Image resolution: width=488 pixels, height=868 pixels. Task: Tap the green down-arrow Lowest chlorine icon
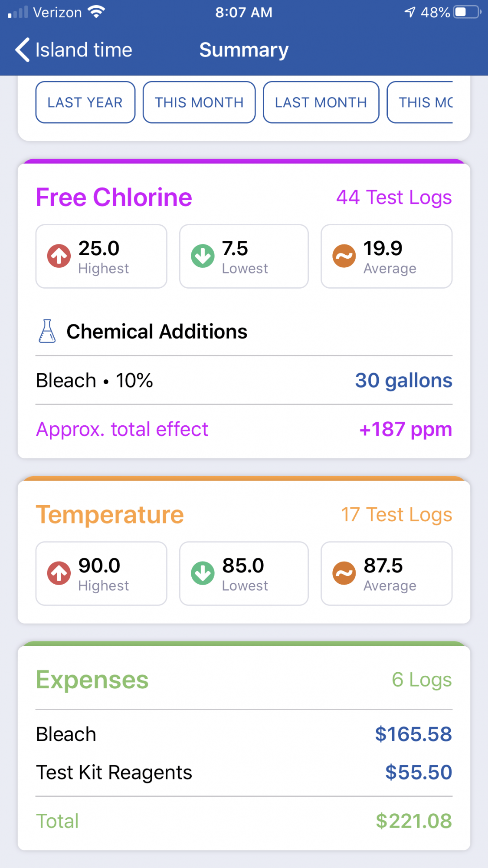pyautogui.click(x=203, y=256)
